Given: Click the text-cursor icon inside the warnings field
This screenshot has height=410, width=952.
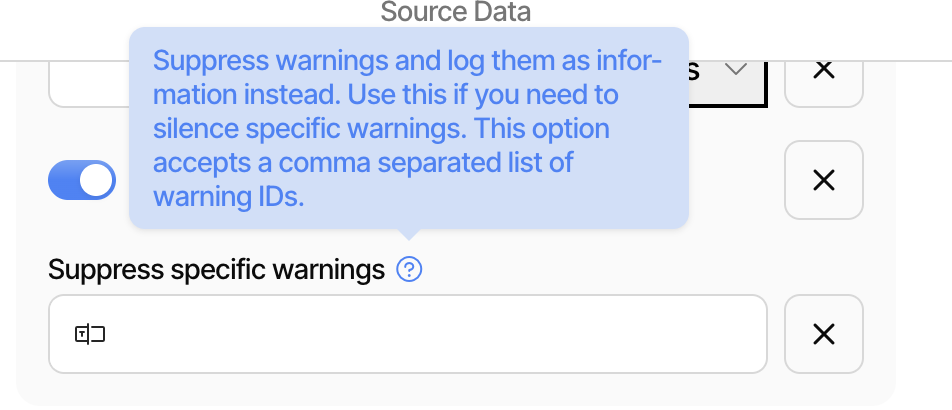Looking at the screenshot, I should click(90, 335).
